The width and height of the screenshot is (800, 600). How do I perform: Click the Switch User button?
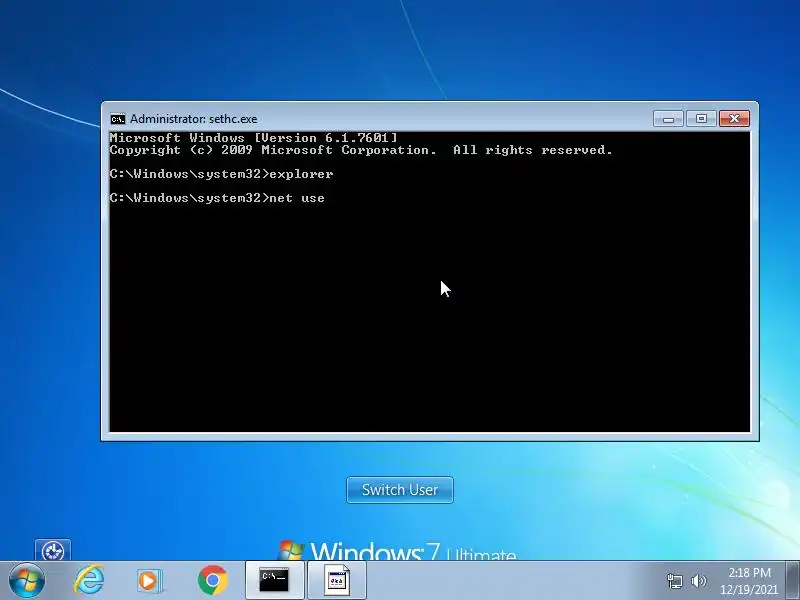(x=399, y=490)
